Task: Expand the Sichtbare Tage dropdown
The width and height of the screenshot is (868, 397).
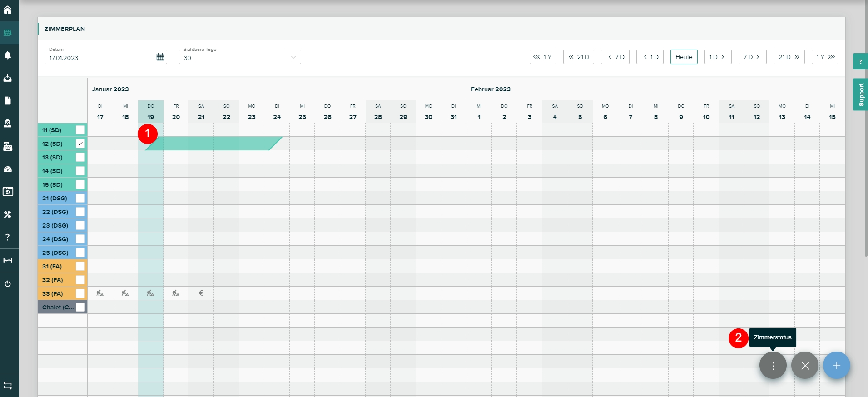Action: (293, 57)
